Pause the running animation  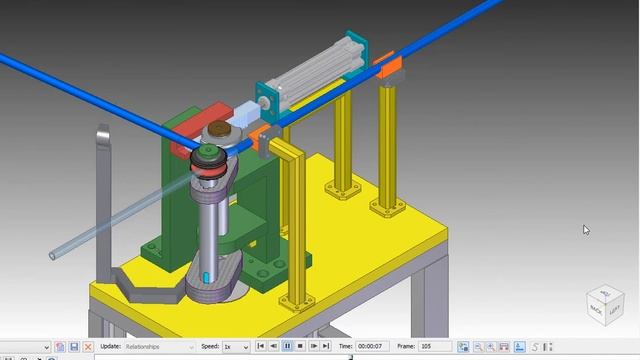[287, 346]
